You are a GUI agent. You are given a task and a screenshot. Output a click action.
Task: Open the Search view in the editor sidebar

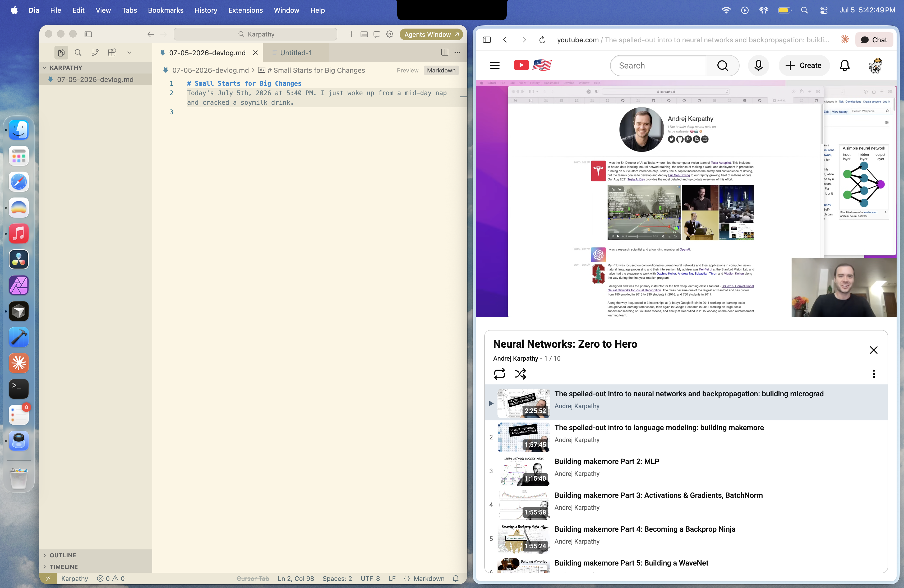tap(78, 52)
